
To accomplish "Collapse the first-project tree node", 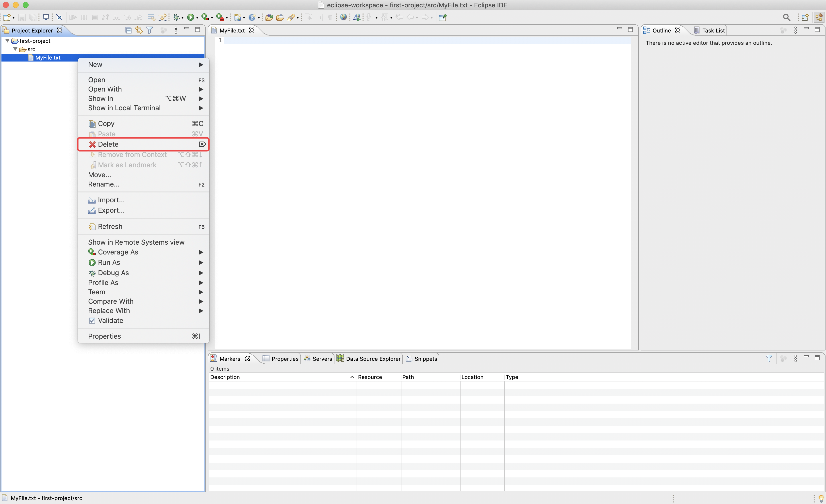I will click(7, 41).
